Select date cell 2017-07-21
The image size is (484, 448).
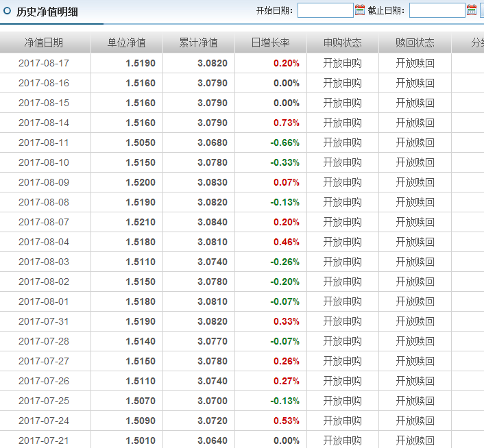(44, 440)
